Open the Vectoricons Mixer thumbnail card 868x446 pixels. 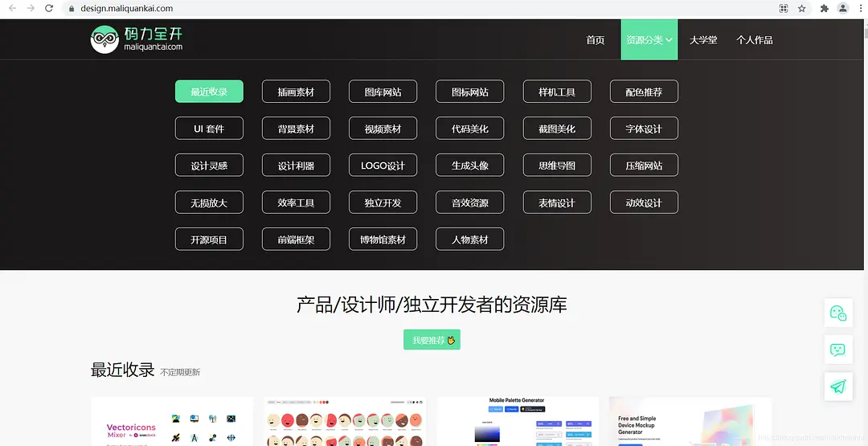click(x=172, y=421)
